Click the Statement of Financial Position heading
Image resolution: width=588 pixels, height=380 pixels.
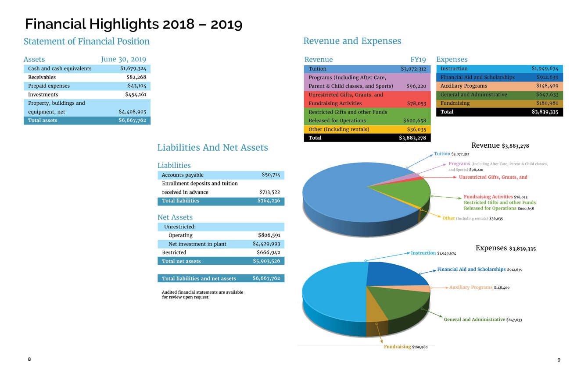click(86, 42)
